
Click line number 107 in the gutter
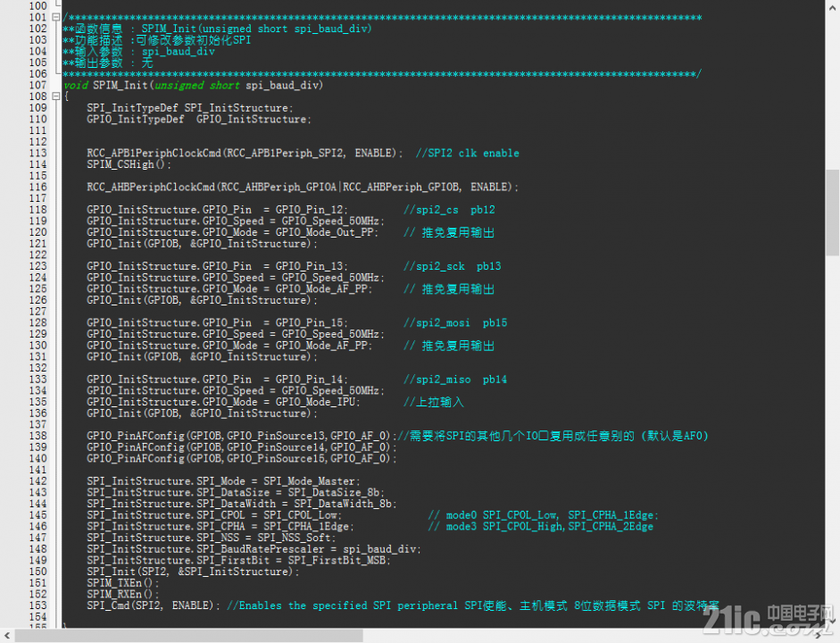click(x=38, y=85)
